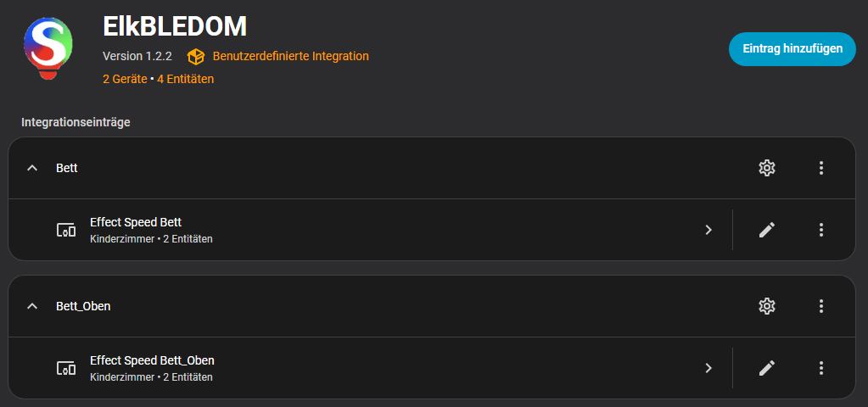Open the 4 Entitäten link

click(185, 79)
